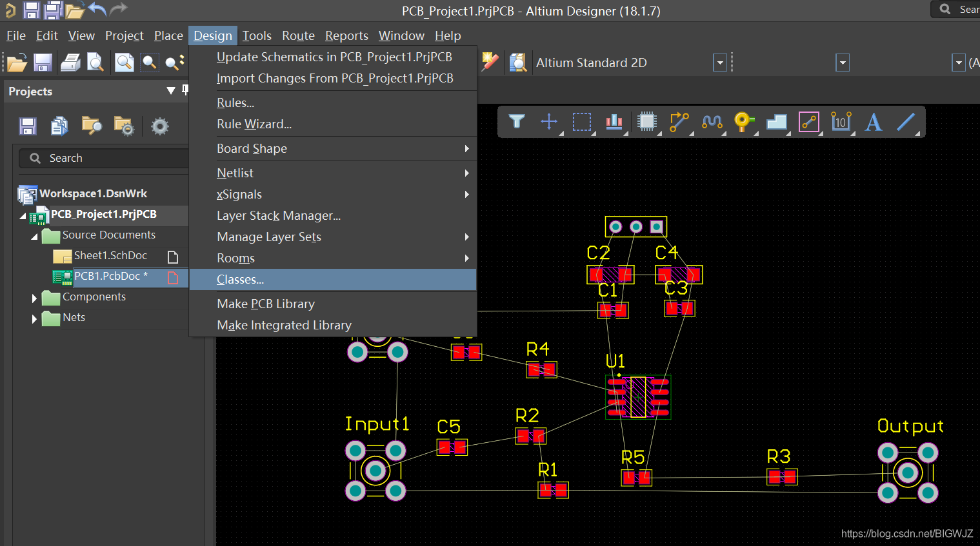This screenshot has width=980, height=546.
Task: Click Import Changes From PCB_Project1.PrjPCB
Action: point(334,78)
